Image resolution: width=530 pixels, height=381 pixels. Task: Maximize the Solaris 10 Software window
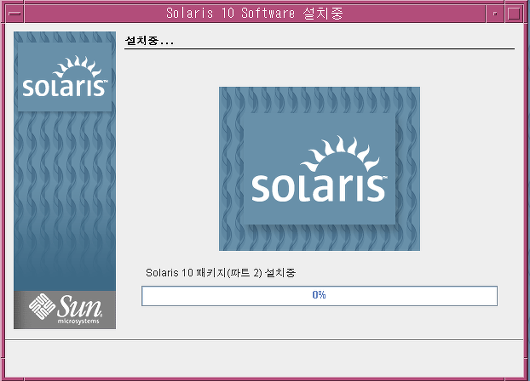[x=514, y=14]
